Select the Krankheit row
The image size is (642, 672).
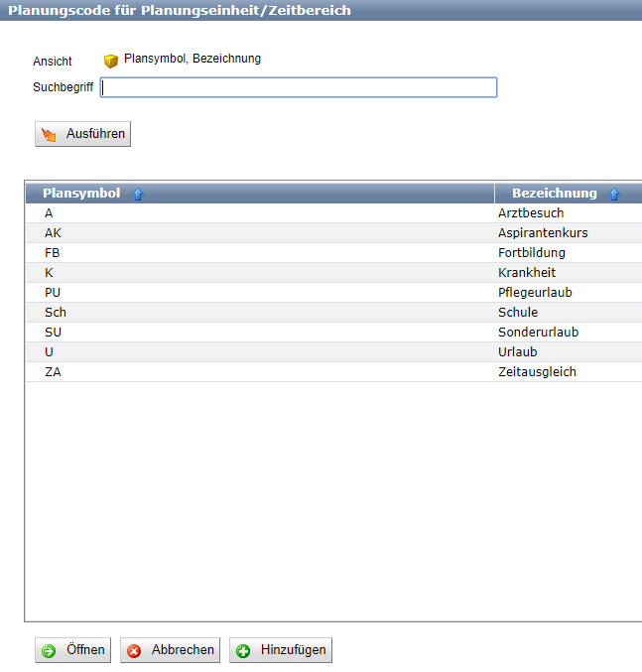529,273
